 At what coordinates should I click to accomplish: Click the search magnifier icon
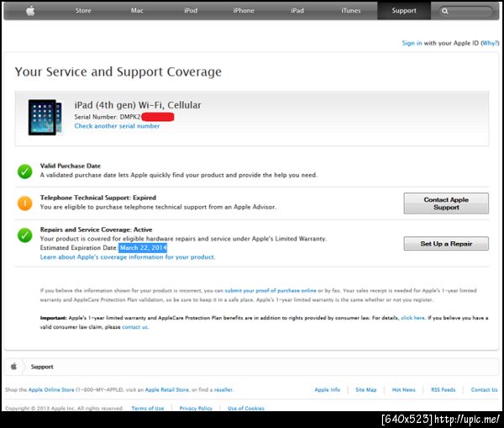pyautogui.click(x=445, y=11)
